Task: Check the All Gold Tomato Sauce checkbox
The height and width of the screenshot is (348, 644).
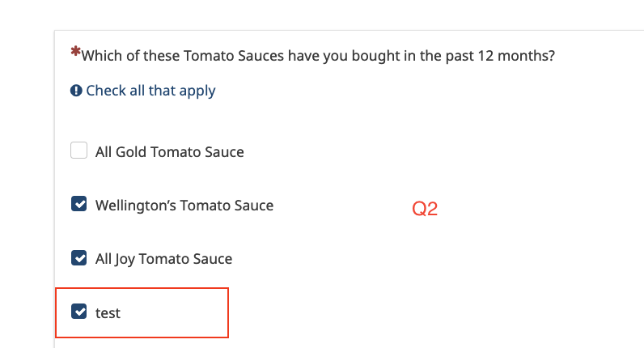Action: (x=78, y=151)
